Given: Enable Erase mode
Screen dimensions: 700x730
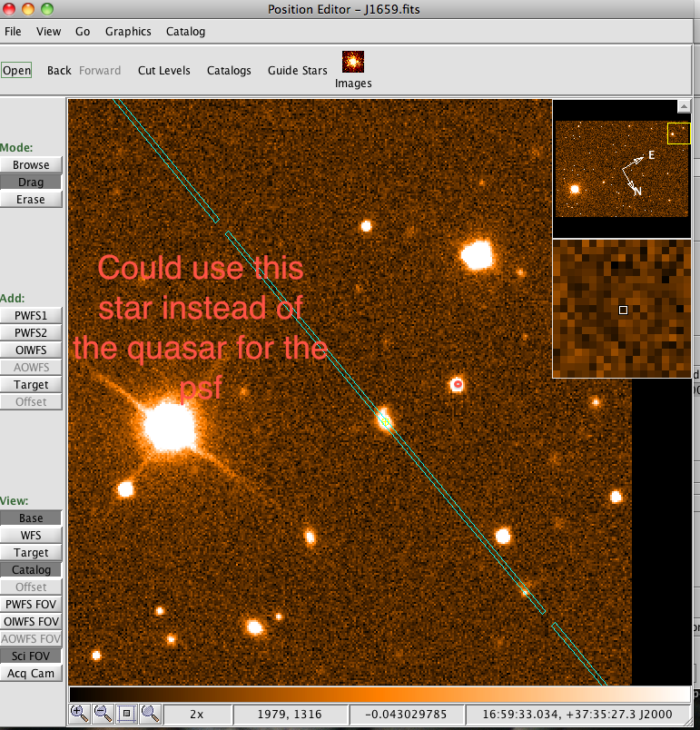Looking at the screenshot, I should [x=31, y=200].
